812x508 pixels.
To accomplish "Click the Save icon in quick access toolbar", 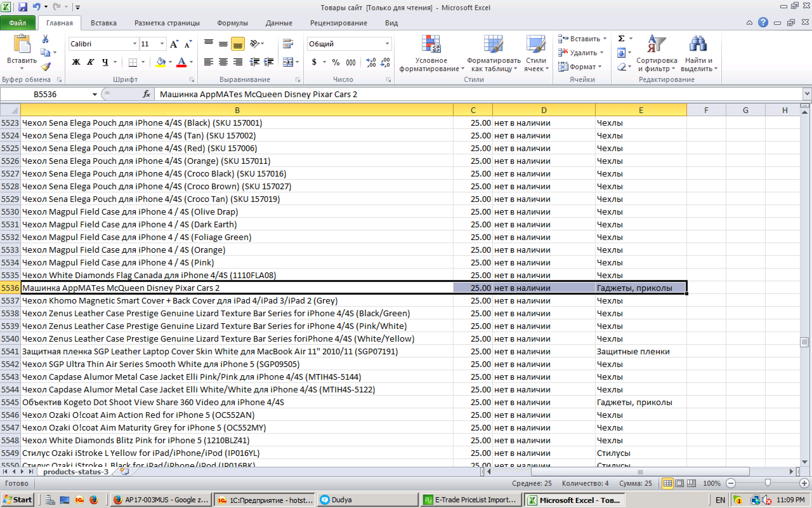I will 23,7.
